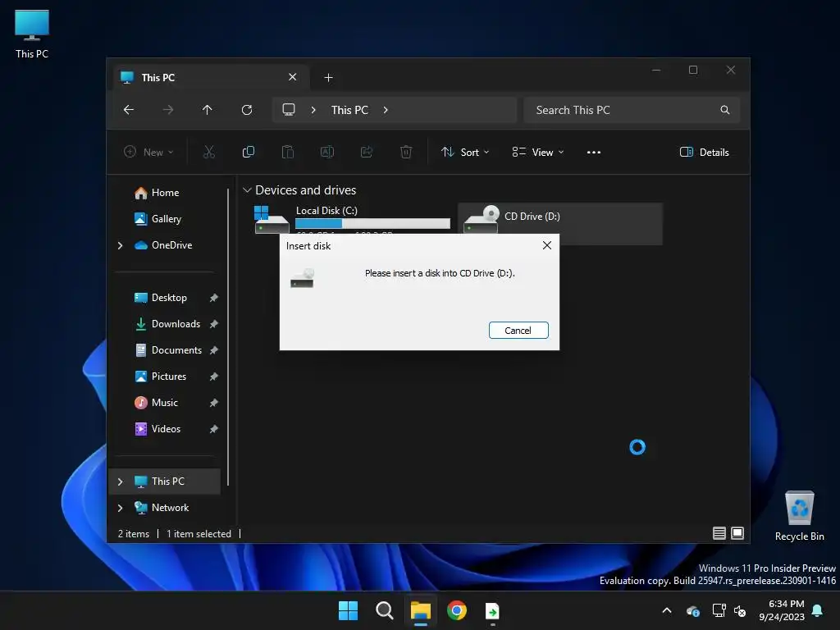This screenshot has width=840, height=630.
Task: Open the notification bell
Action: 818,610
